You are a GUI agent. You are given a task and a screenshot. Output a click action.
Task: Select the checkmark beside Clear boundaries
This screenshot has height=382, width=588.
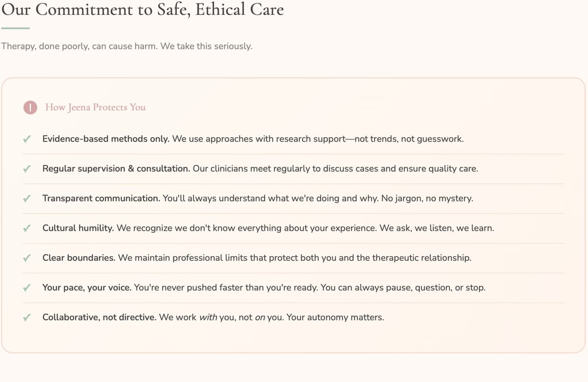(x=26, y=258)
